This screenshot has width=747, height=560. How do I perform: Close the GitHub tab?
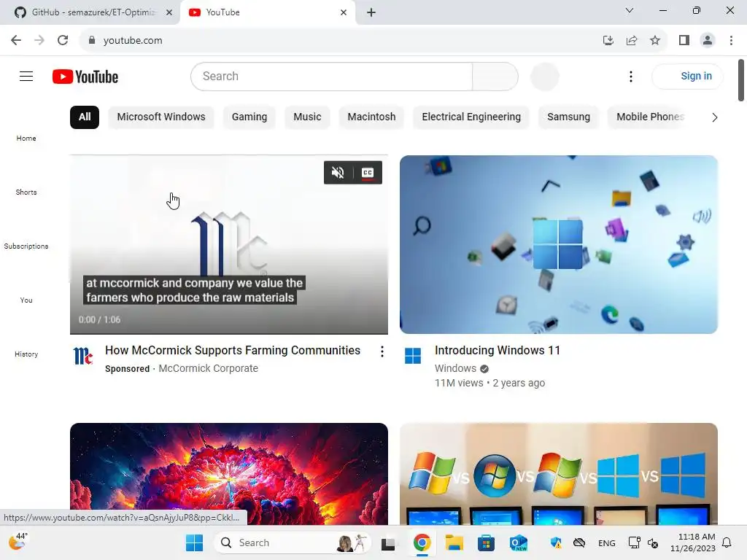[169, 13]
